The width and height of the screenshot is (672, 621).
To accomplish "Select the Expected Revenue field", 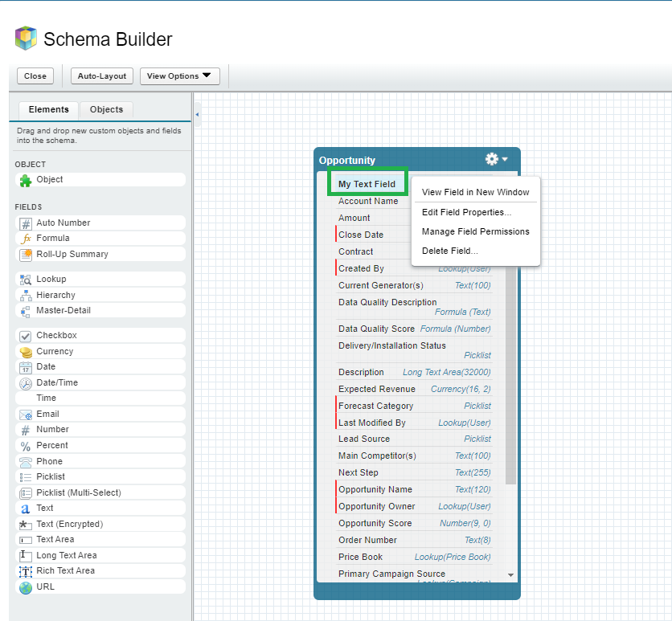I will coord(414,389).
